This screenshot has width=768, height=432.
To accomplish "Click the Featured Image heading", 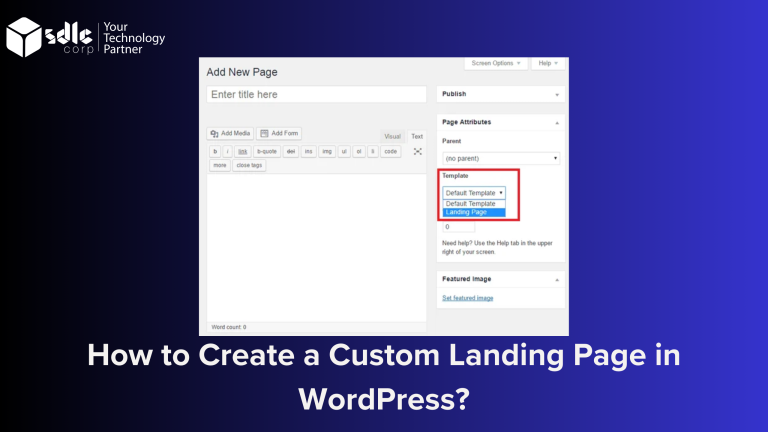I will [x=466, y=279].
